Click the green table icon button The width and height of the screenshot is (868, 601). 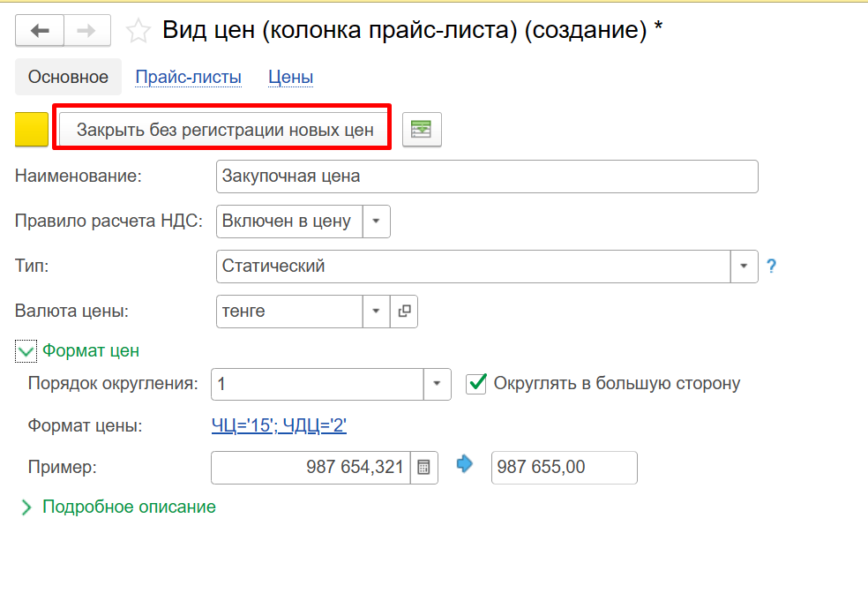pos(422,130)
